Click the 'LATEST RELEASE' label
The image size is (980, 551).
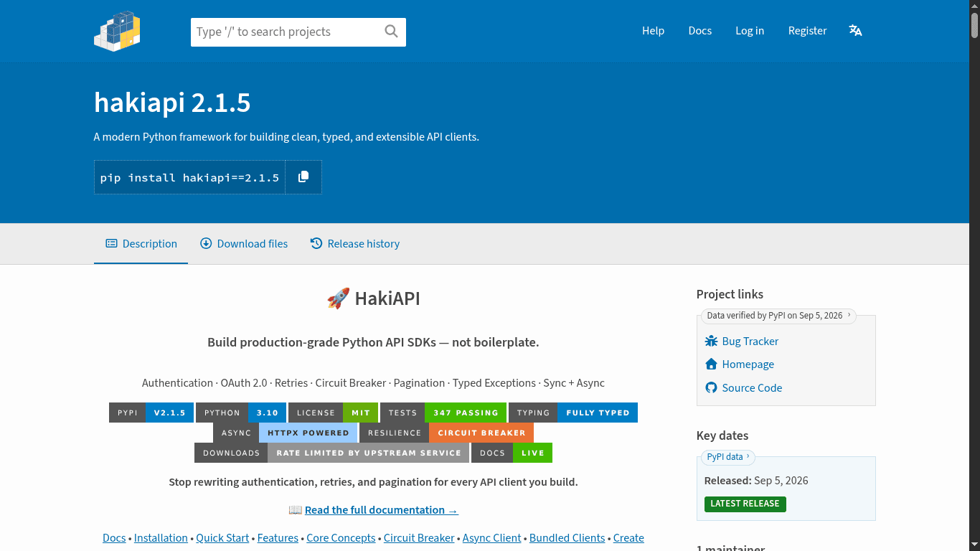745,504
